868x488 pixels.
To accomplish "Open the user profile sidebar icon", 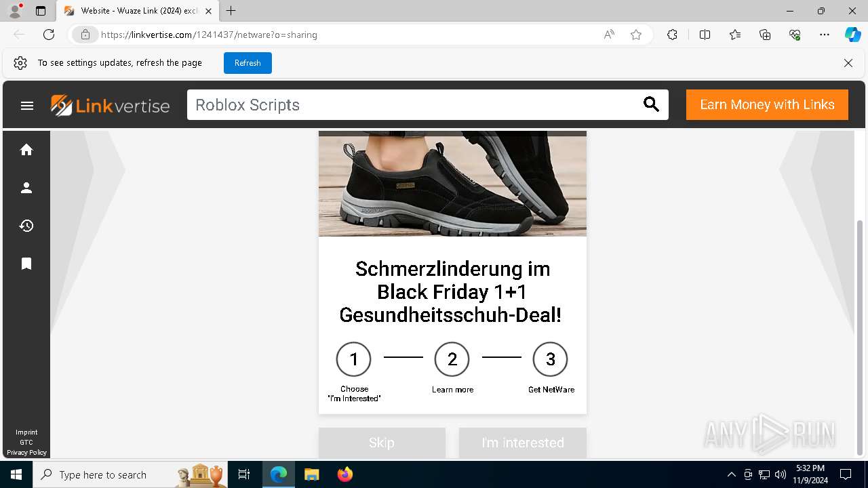I will pos(26,188).
